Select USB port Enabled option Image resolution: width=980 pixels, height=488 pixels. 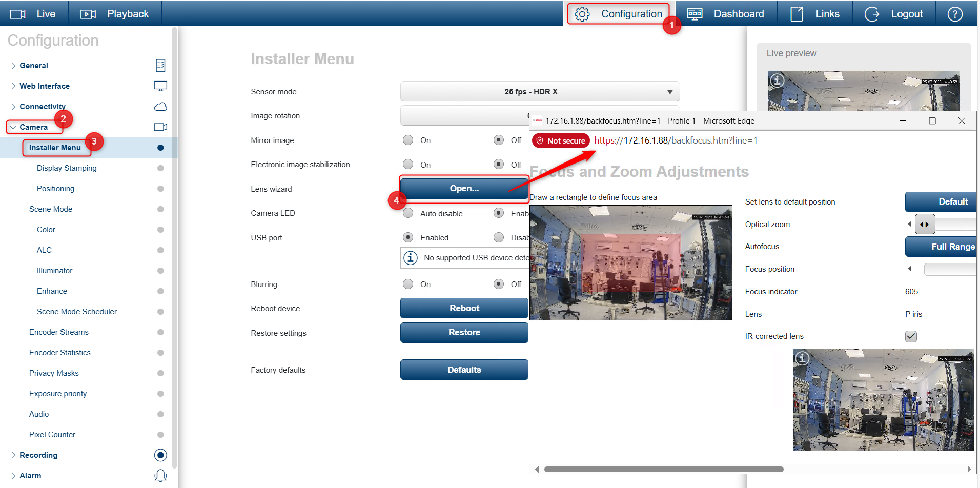coord(408,237)
